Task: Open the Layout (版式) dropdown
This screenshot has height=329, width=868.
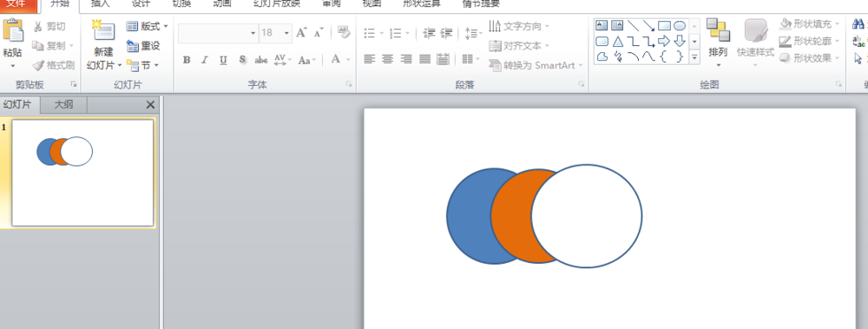Action: pos(148,26)
